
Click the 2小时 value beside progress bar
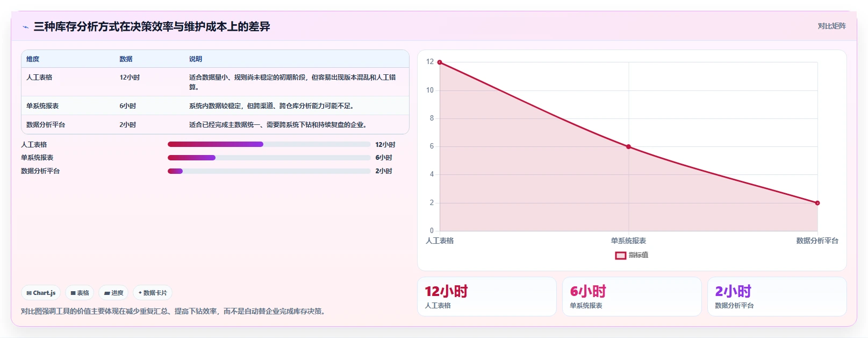pyautogui.click(x=384, y=171)
